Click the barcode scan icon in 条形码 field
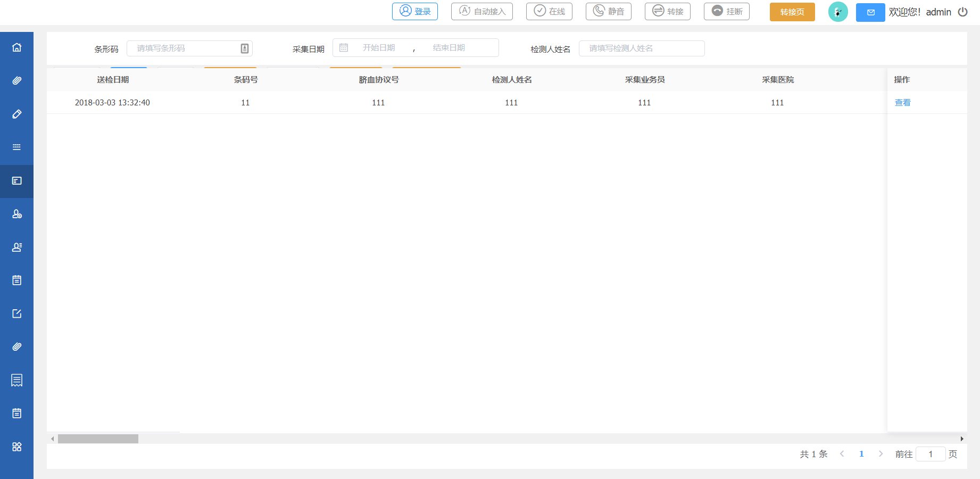Screen dimensions: 980x479 coord(245,48)
